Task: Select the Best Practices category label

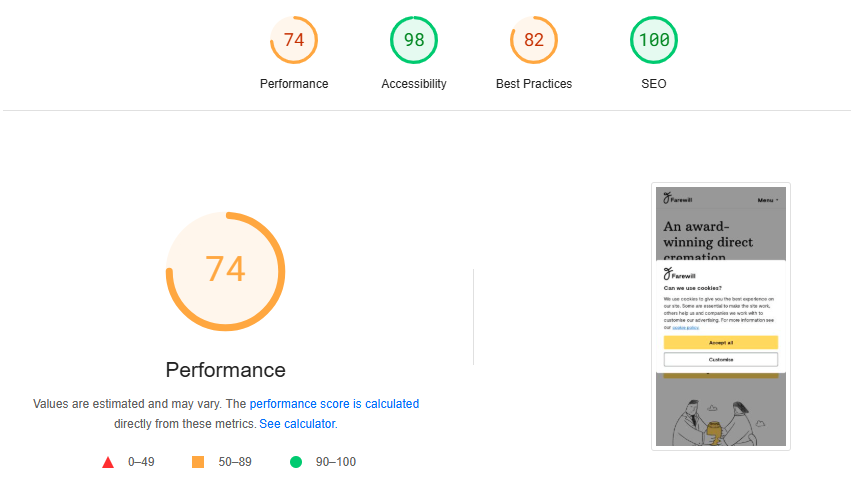Action: coord(534,84)
